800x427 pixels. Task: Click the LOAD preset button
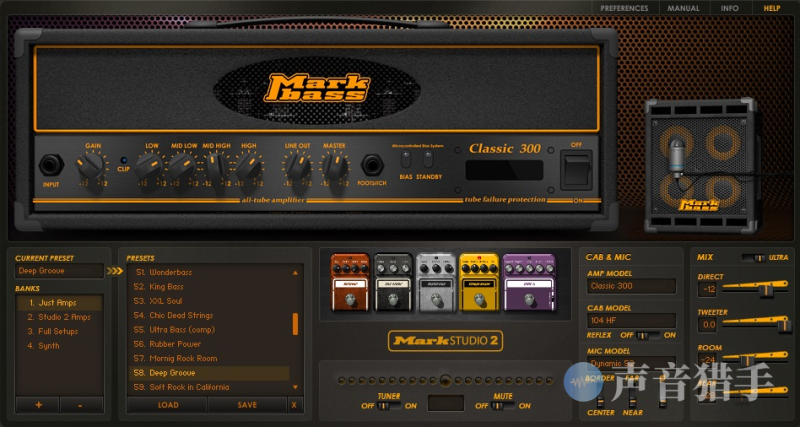click(167, 405)
